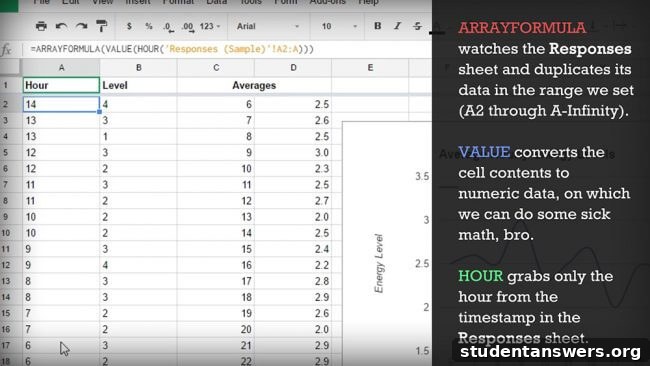Format selection as currency
The width and height of the screenshot is (650, 366).
(129, 26)
